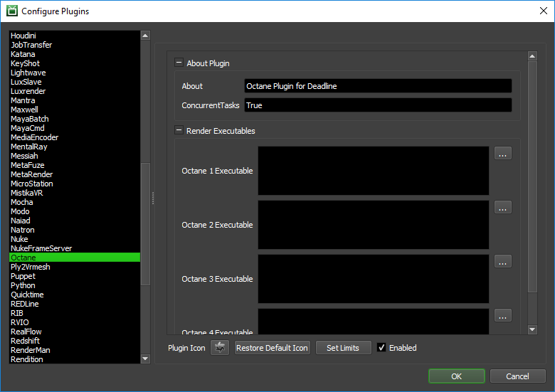The image size is (555, 392).
Task: Click the Configure Plugins title bar app icon
Action: pos(12,11)
